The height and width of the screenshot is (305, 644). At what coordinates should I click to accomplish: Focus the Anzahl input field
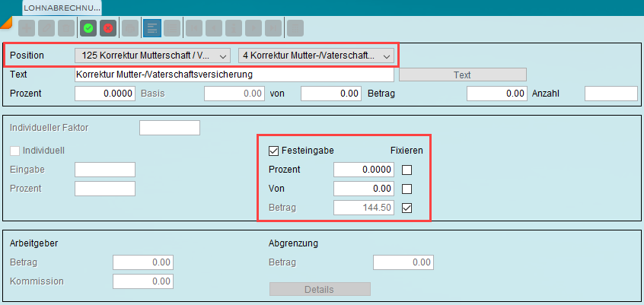click(610, 94)
